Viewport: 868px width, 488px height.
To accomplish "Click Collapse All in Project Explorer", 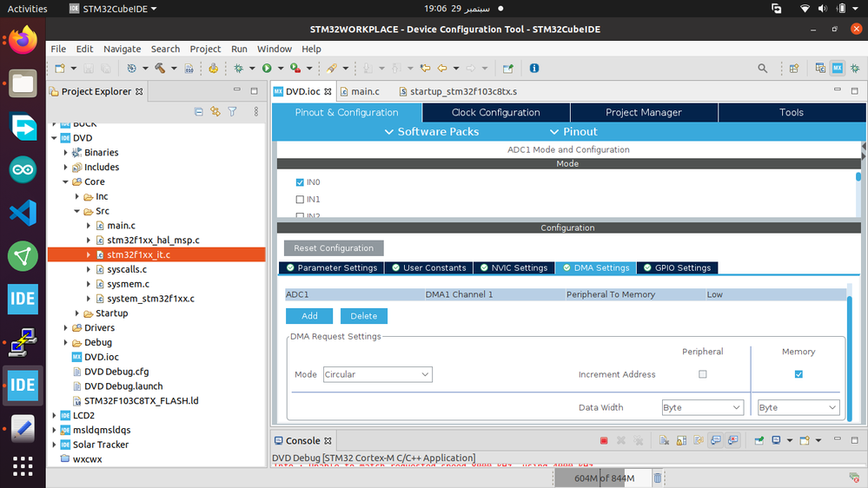I will [199, 112].
